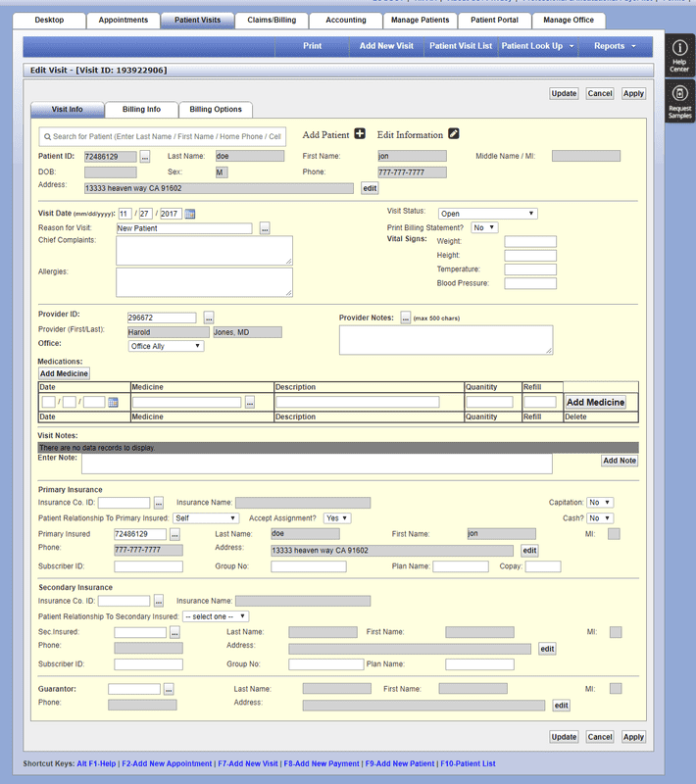Switch to the Billing Options tab
Image resolution: width=696 pixels, height=784 pixels.
(216, 110)
